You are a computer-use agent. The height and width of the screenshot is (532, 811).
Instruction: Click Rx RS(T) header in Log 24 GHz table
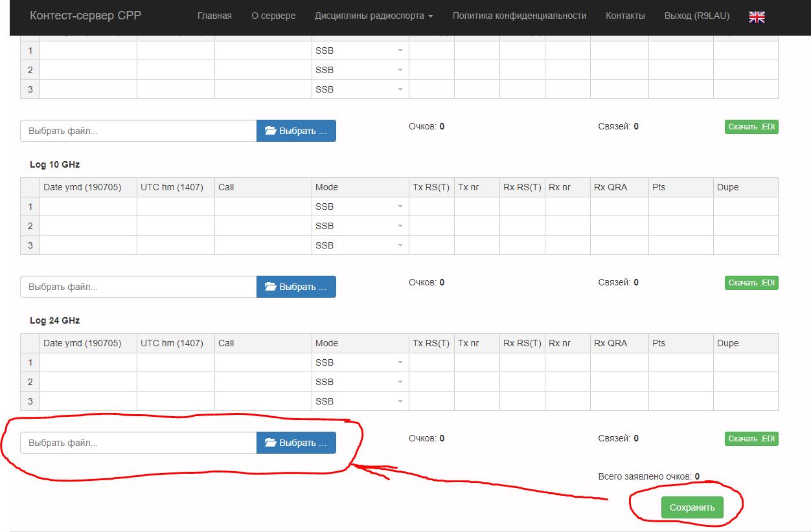523,343
